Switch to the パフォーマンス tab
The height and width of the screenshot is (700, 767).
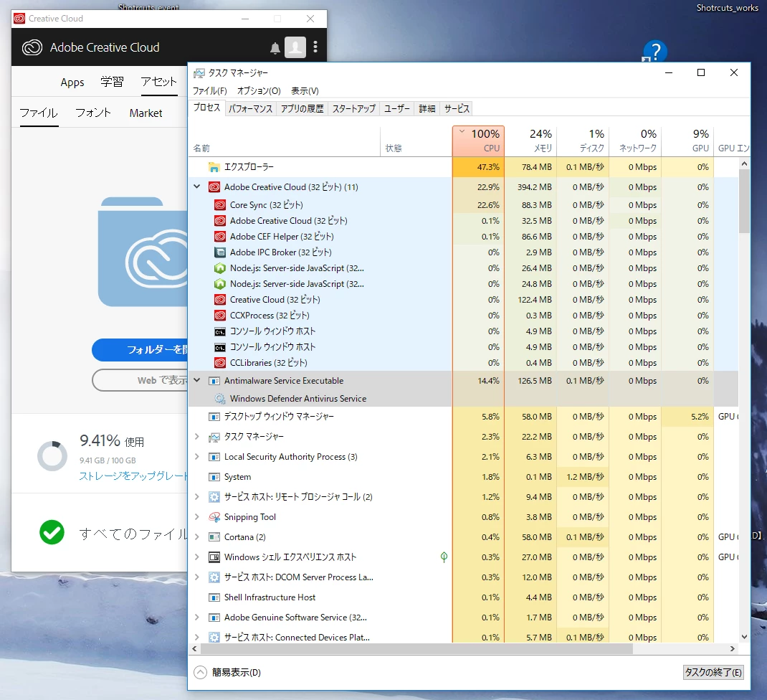[250, 109]
